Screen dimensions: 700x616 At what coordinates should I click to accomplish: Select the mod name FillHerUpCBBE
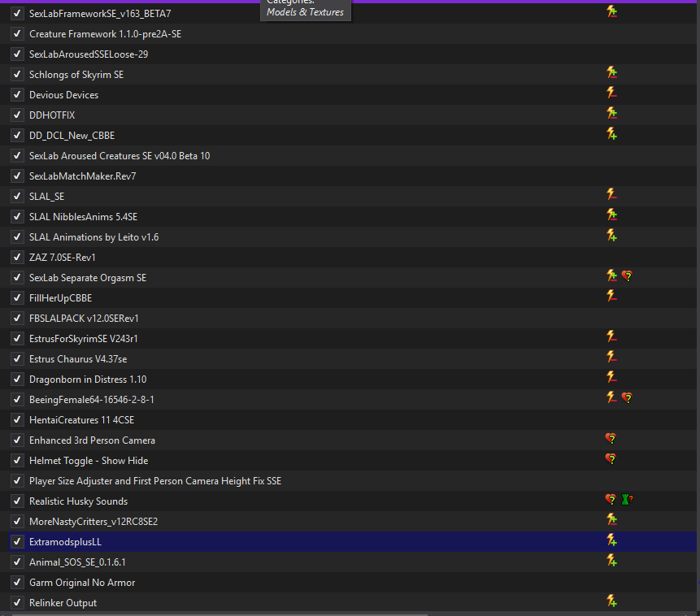point(61,298)
